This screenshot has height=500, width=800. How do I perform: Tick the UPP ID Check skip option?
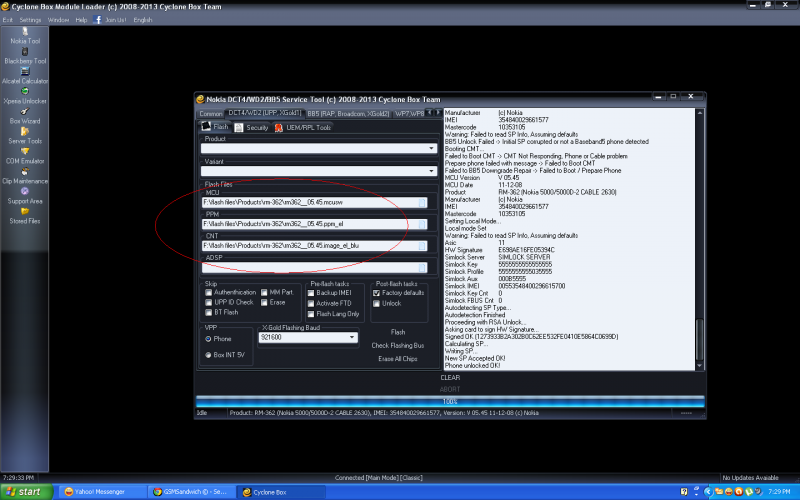pyautogui.click(x=209, y=302)
